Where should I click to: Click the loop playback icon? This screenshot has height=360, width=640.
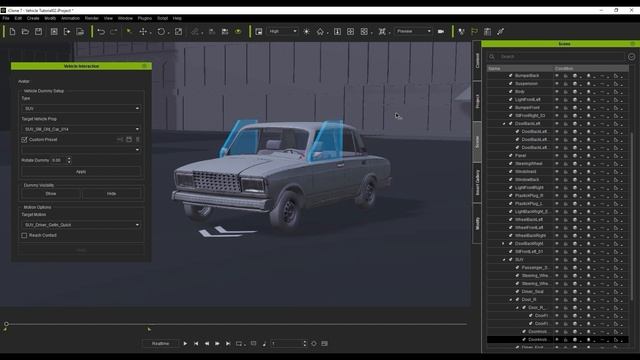(239, 344)
